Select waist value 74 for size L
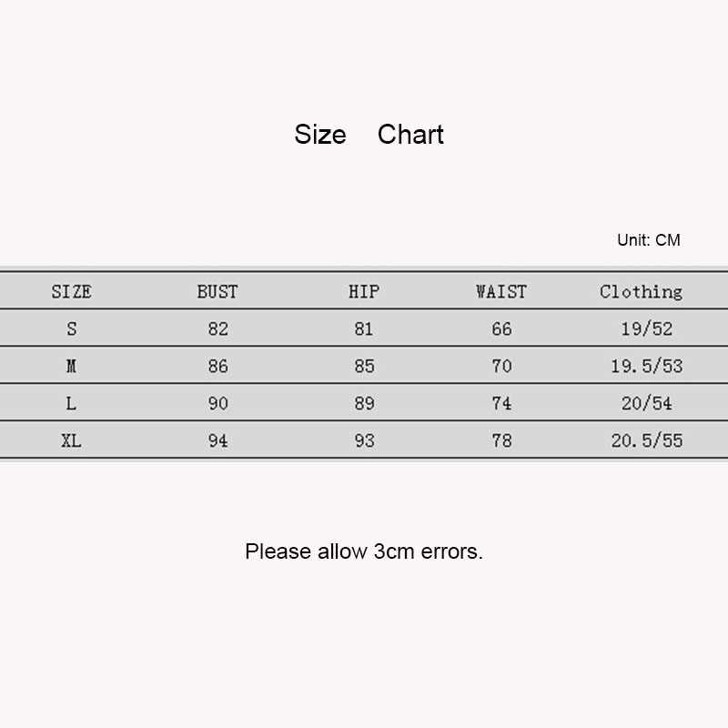 [x=501, y=404]
